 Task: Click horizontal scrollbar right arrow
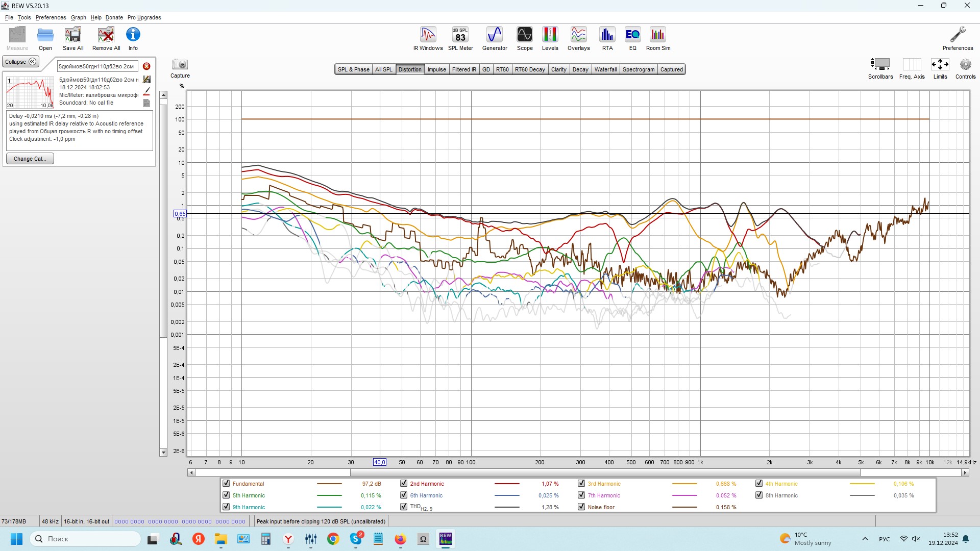(965, 473)
